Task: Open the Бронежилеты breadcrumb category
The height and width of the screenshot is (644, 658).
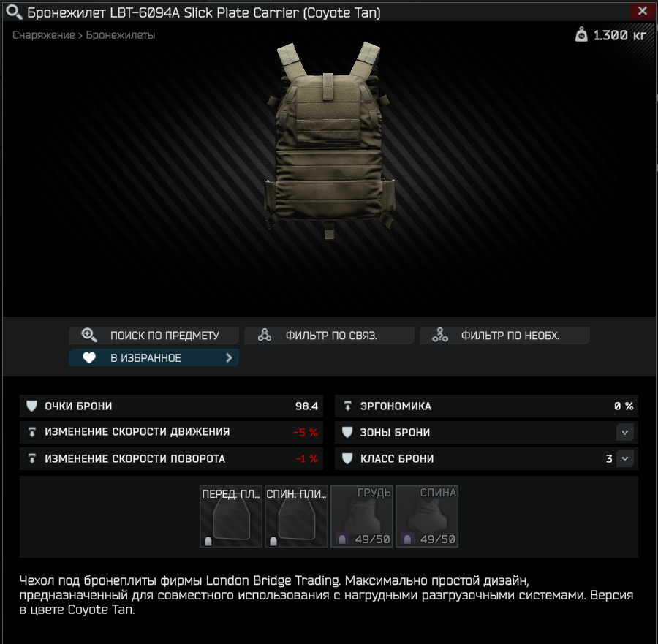Action: [x=121, y=35]
